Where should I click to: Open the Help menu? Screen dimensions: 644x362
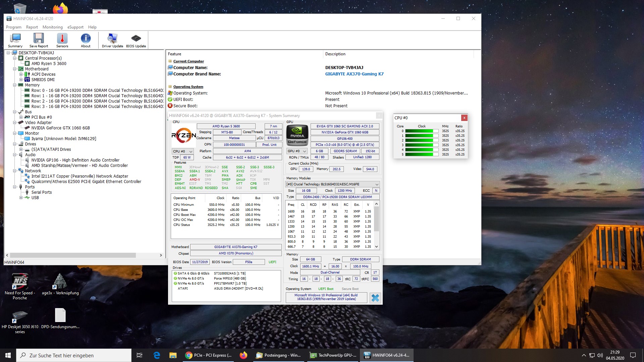[92, 27]
